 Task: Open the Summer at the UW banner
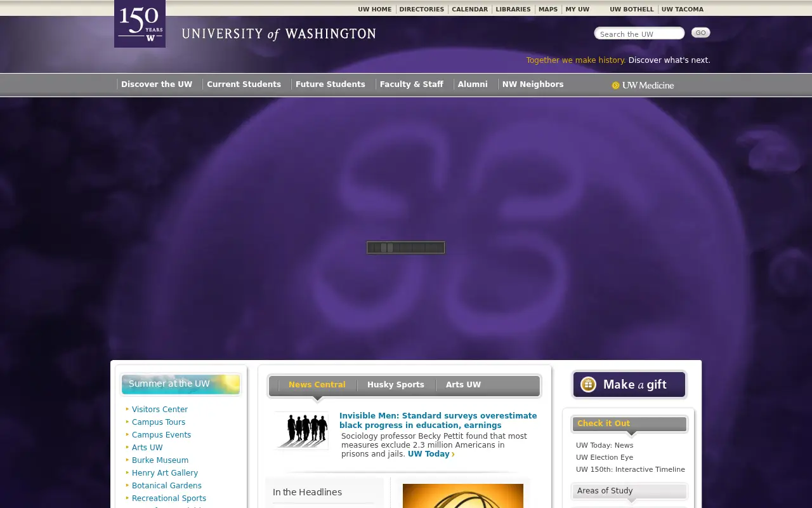tap(181, 384)
